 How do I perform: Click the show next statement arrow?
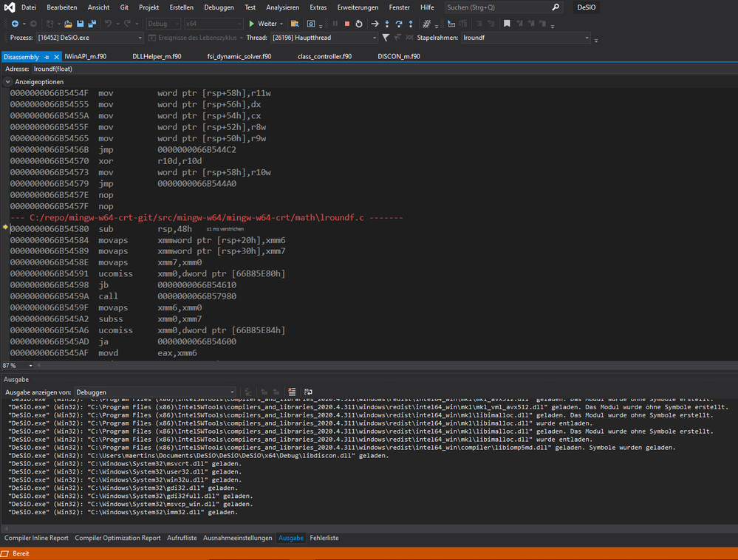375,24
